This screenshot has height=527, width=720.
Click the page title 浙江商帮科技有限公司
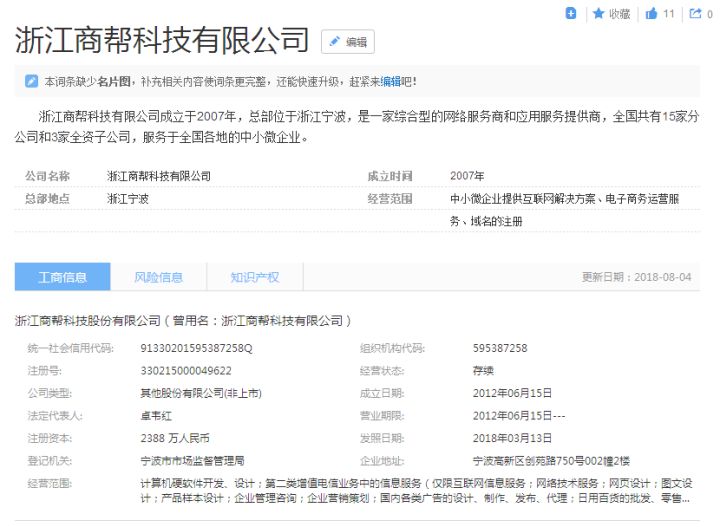click(162, 40)
